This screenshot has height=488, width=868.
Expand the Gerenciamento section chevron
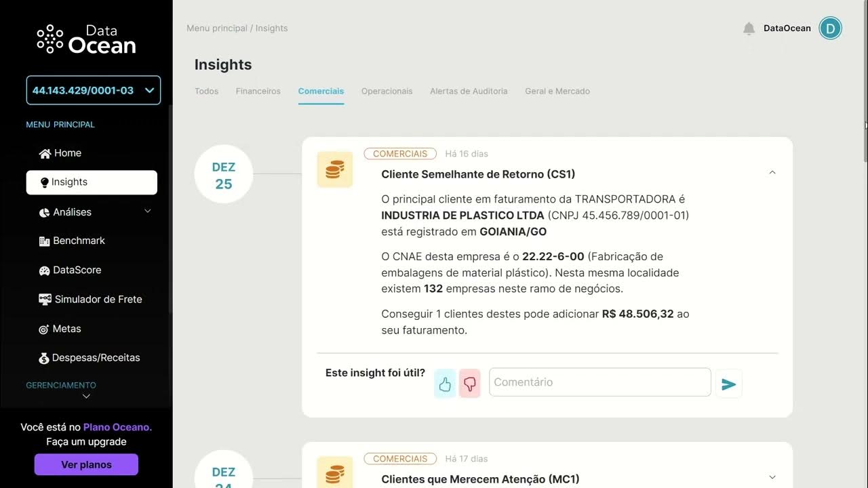pos(85,396)
